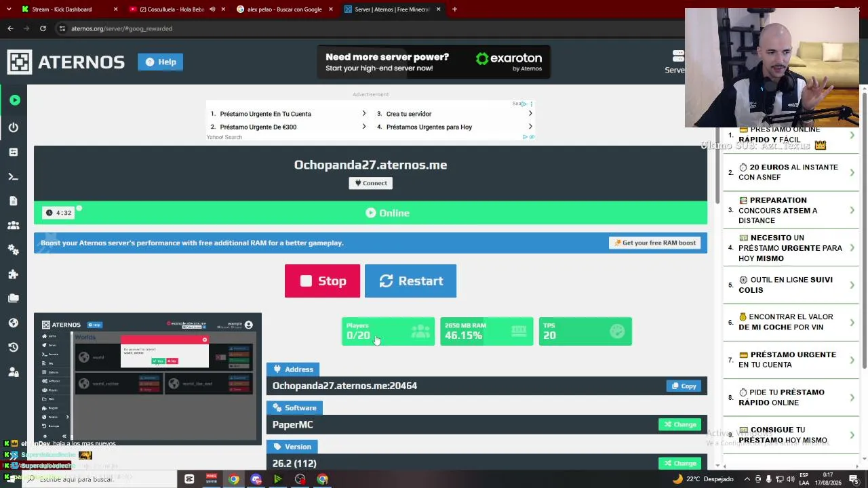Expand Pide tu préstamo rápido online chevron
Screen dimensions: 868x488
click(x=852, y=397)
